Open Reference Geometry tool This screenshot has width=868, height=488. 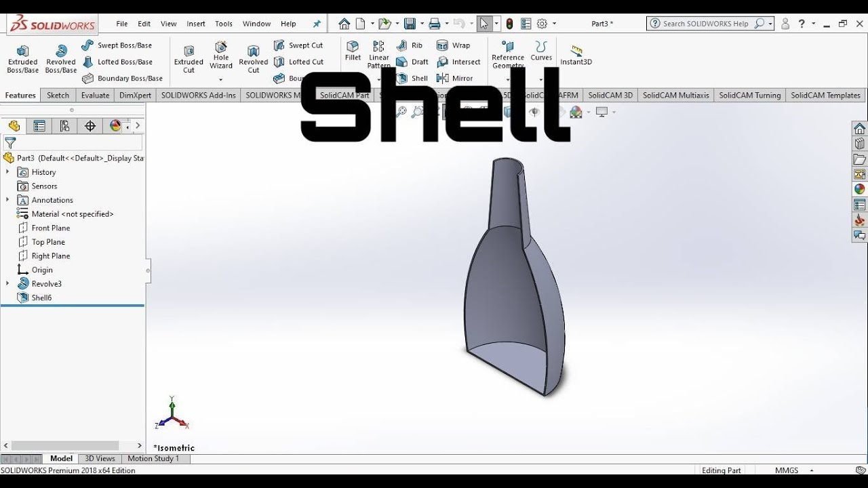pyautogui.click(x=508, y=54)
